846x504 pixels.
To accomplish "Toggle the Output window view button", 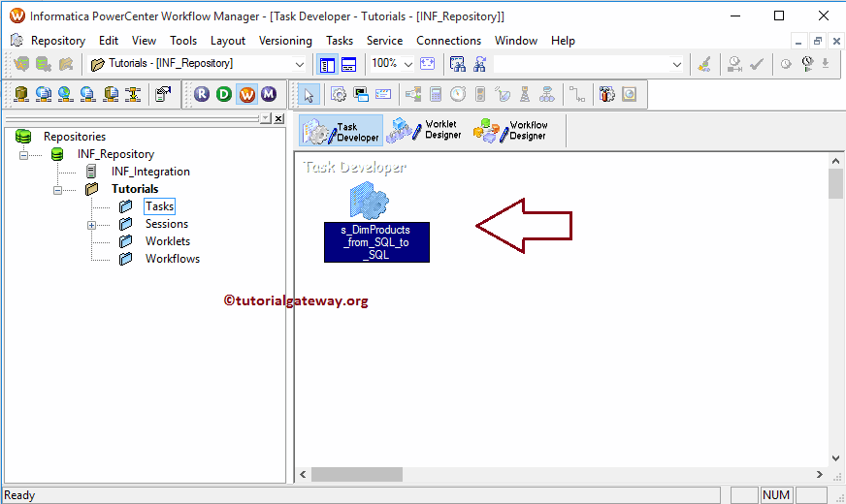I will (349, 65).
